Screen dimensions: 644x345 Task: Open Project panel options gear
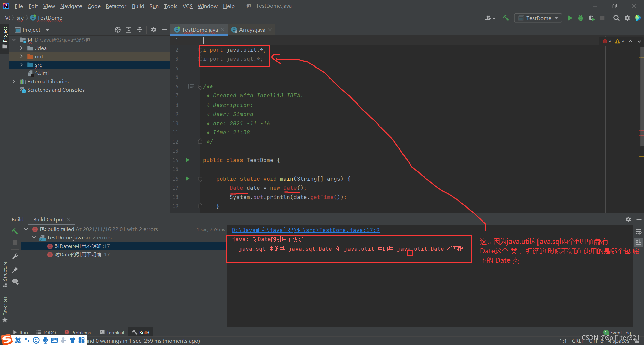(x=154, y=30)
